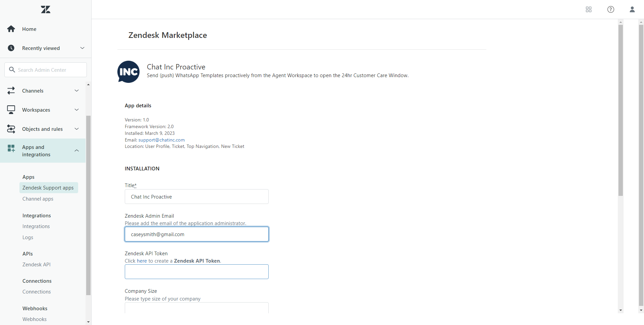The height and width of the screenshot is (325, 644).
Task: Click the 'Click here' API token link
Action: click(x=136, y=261)
